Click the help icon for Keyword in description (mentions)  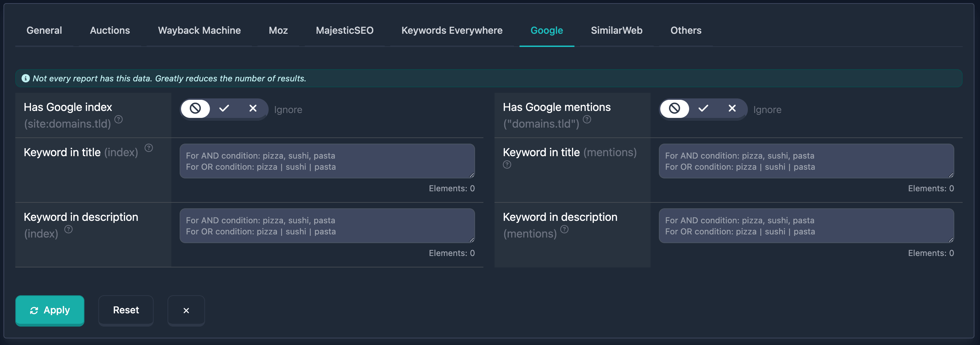click(565, 229)
